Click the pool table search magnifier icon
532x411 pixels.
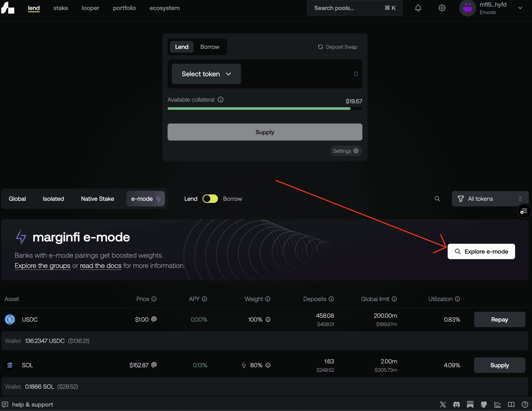point(437,199)
